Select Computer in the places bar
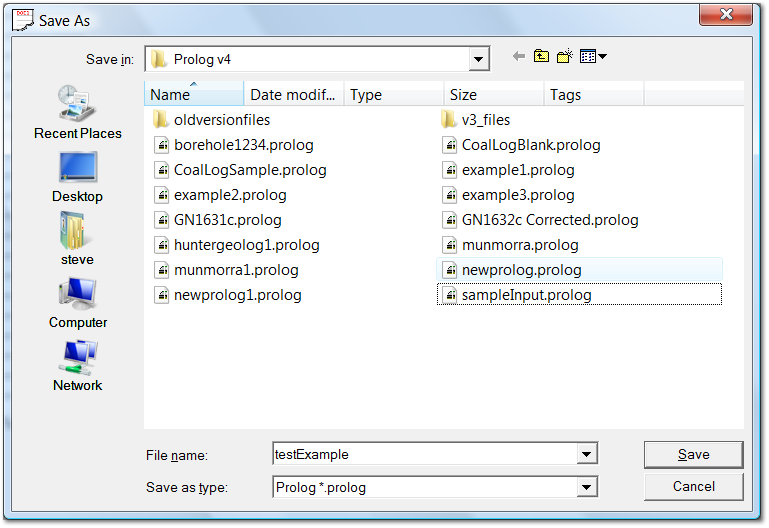This screenshot has width=769, height=528. pos(77,301)
